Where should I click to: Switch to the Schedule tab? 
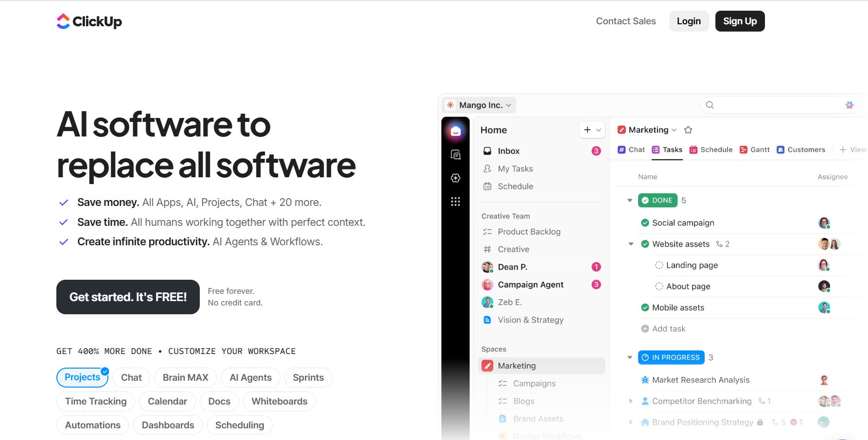tap(711, 150)
